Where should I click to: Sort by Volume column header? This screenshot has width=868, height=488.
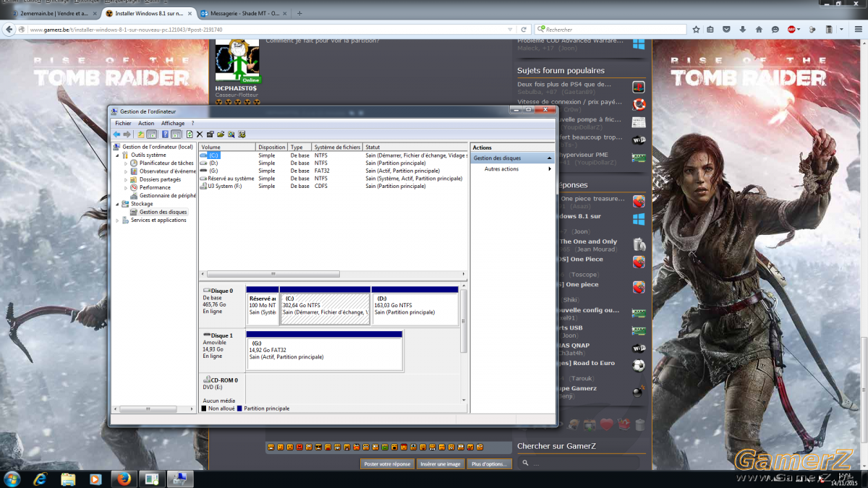227,147
